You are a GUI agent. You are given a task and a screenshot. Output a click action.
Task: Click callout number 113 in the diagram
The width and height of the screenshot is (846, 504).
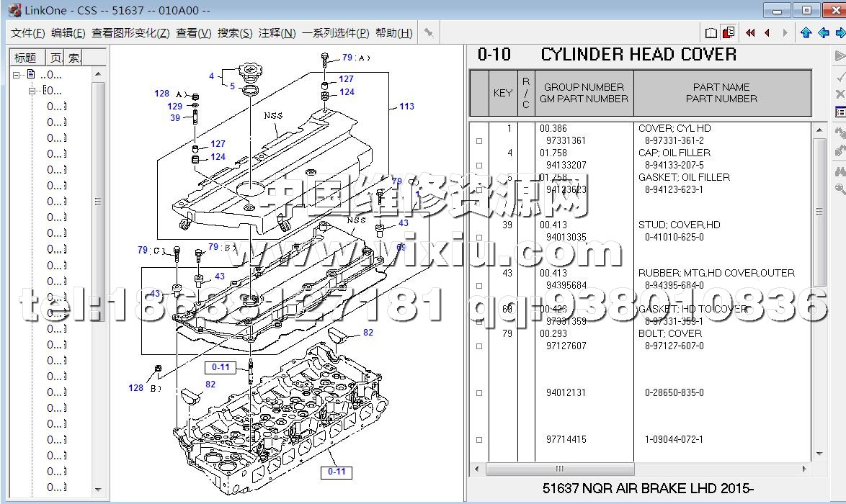tap(406, 107)
